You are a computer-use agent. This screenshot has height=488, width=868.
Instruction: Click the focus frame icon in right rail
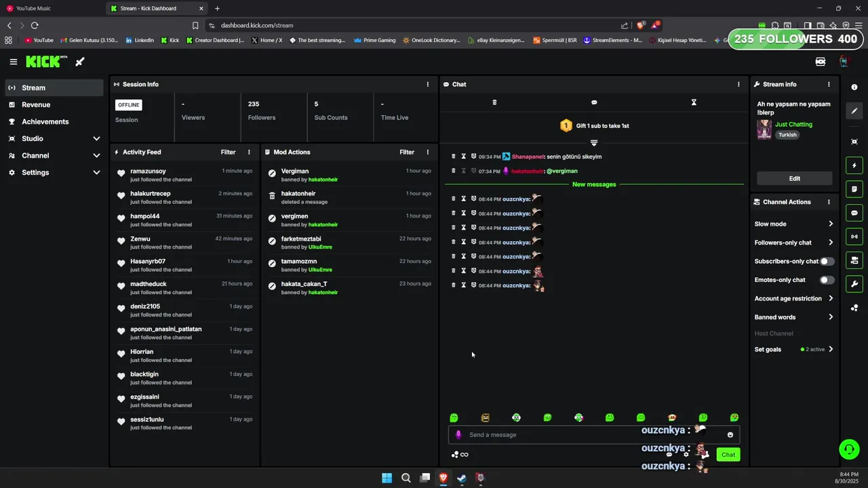click(x=854, y=142)
